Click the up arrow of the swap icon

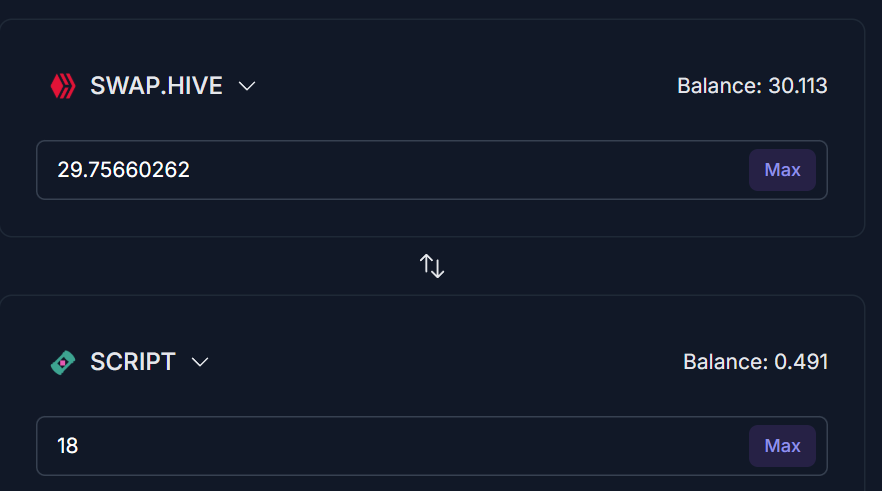pyautogui.click(x=426, y=264)
